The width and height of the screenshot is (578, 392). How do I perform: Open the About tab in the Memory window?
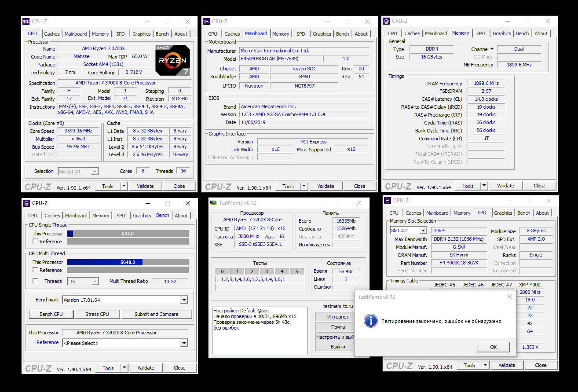(541, 33)
